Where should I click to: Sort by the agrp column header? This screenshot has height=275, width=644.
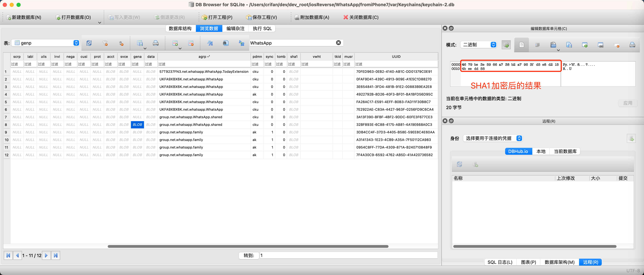[204, 57]
